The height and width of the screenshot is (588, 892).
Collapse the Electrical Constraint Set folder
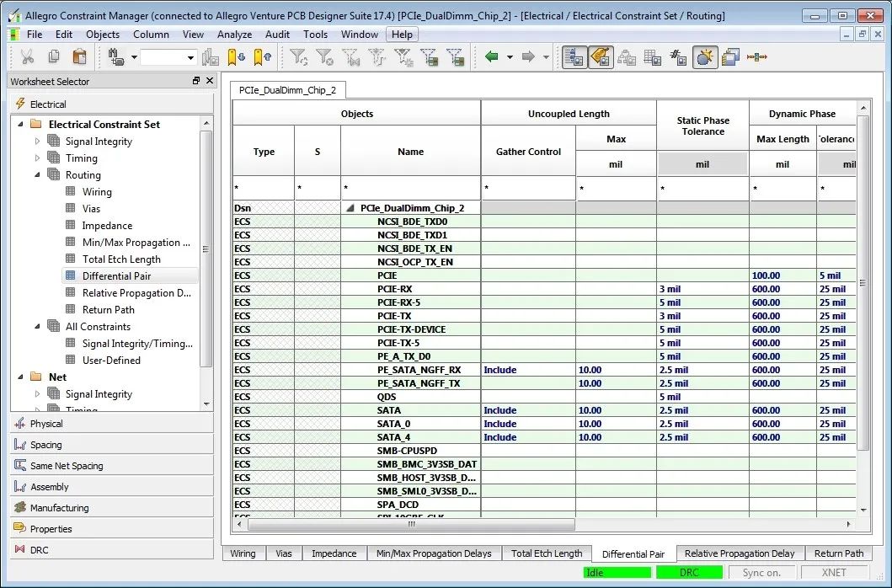(x=20, y=124)
